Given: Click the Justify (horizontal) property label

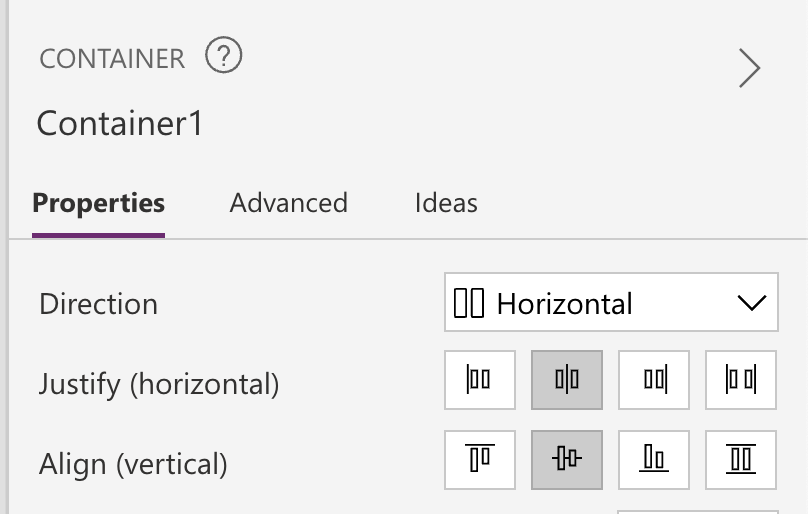Looking at the screenshot, I should coord(159,383).
